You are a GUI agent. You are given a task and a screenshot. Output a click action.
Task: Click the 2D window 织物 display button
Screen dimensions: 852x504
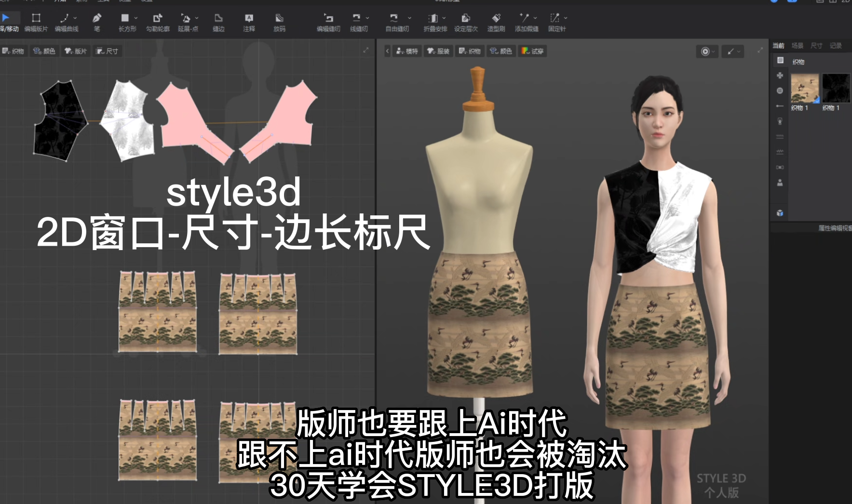click(x=13, y=51)
